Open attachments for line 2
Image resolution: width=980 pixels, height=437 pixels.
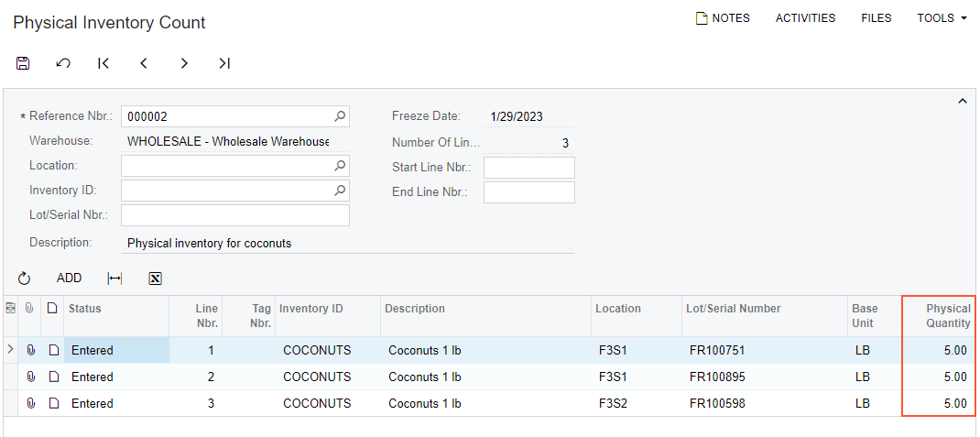[x=31, y=377]
